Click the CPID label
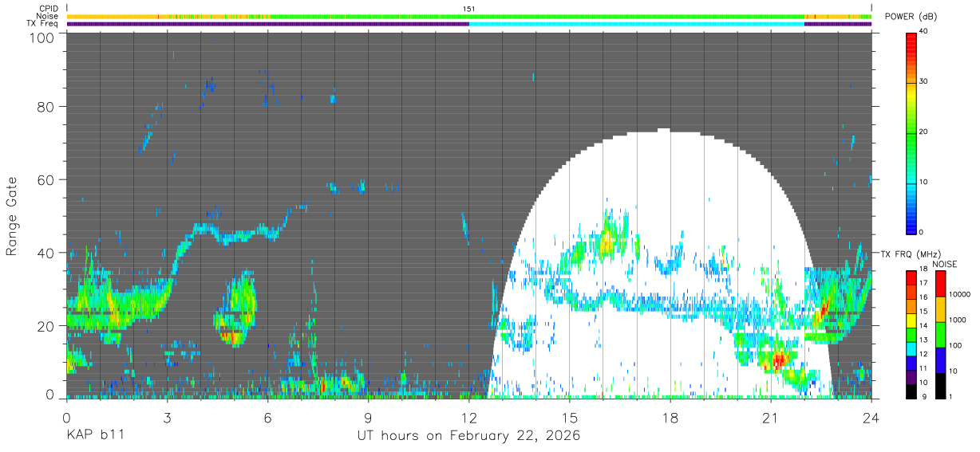This screenshot has width=980, height=452. point(48,9)
